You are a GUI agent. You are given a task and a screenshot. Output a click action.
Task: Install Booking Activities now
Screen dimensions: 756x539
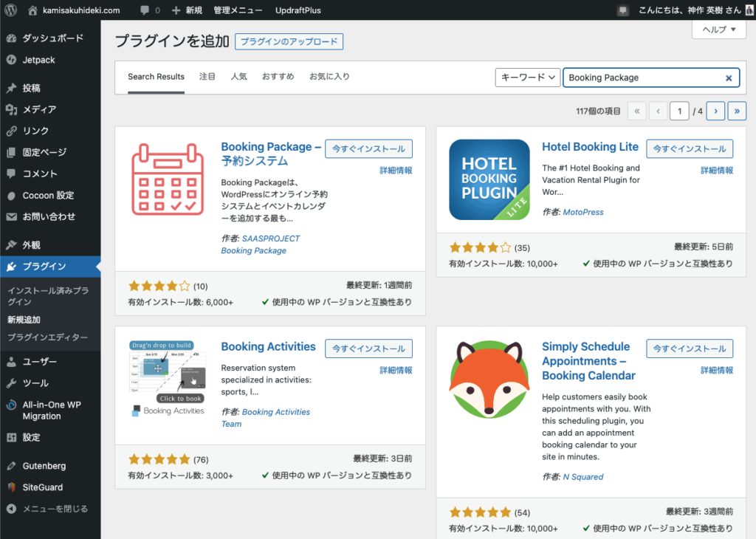(x=369, y=349)
